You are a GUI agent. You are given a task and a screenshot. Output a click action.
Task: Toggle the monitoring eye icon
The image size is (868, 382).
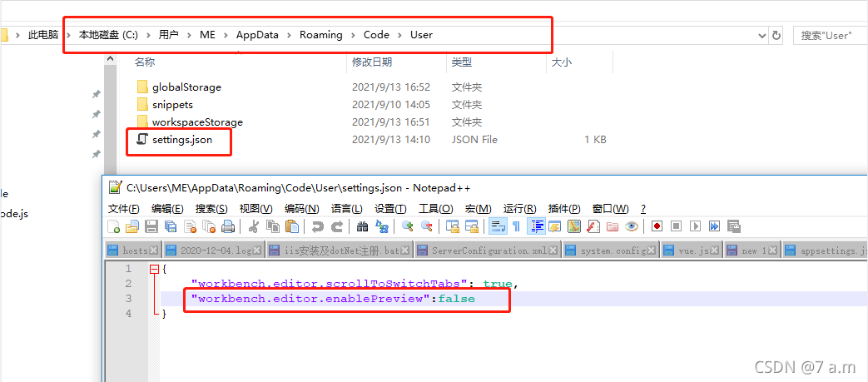(x=632, y=226)
